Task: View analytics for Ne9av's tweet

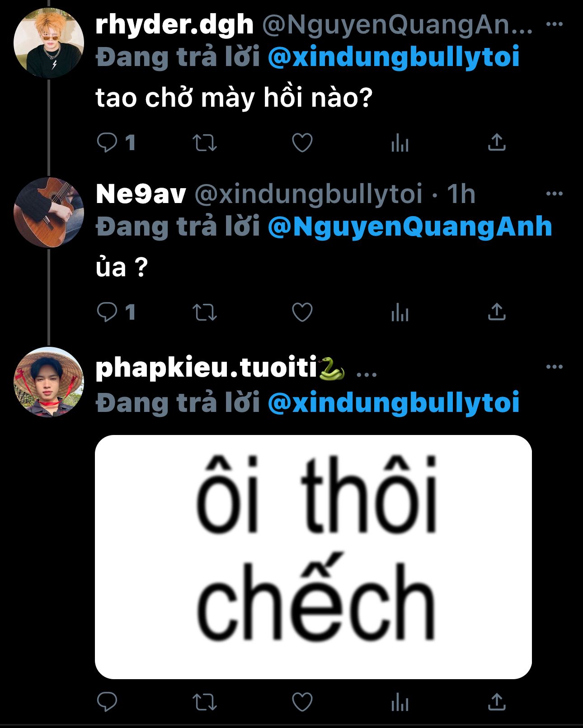Action: point(400,313)
